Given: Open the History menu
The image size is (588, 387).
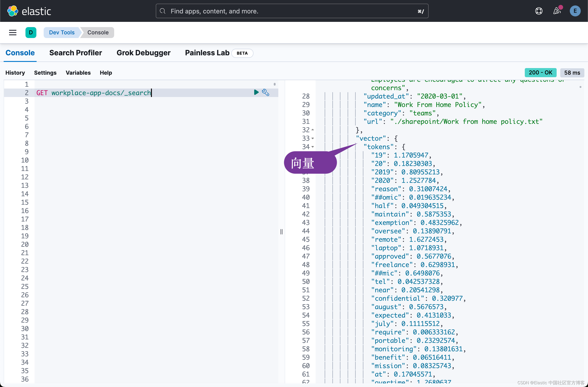Looking at the screenshot, I should [x=15, y=72].
